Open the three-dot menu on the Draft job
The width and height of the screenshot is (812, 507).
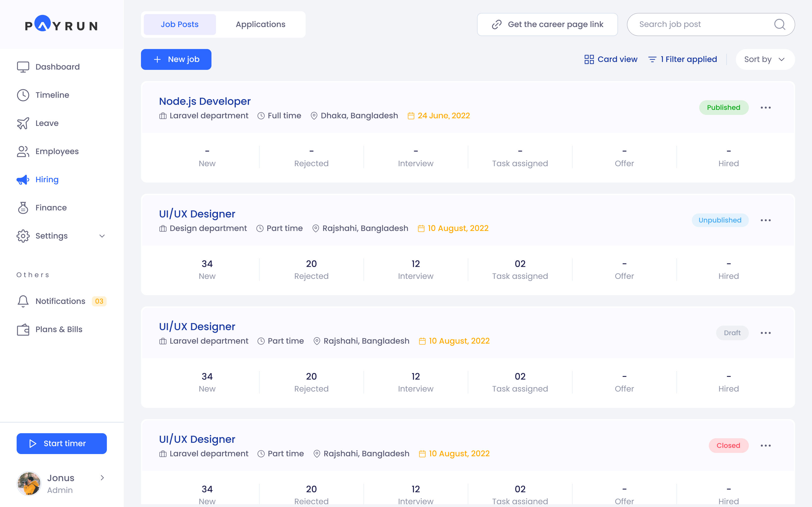766,333
